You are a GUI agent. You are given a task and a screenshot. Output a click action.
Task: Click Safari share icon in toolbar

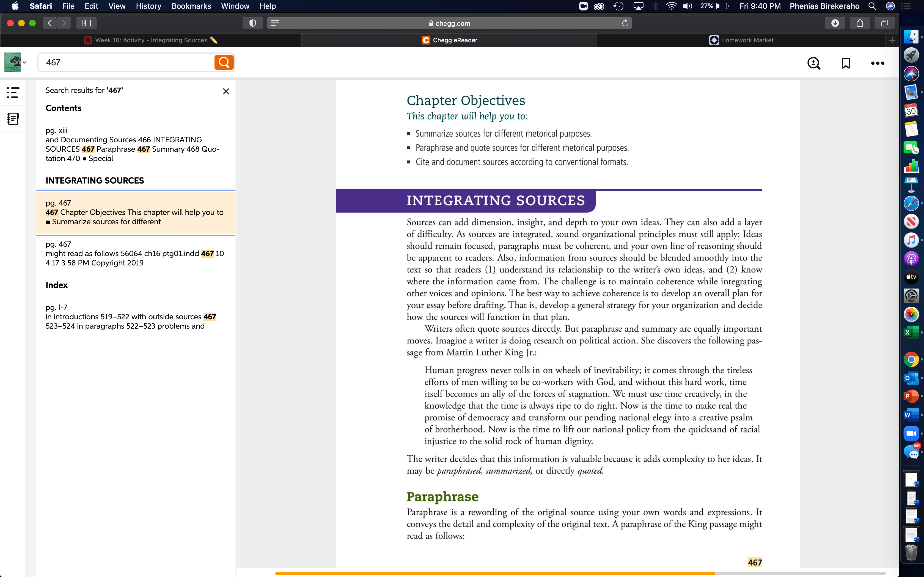point(860,23)
